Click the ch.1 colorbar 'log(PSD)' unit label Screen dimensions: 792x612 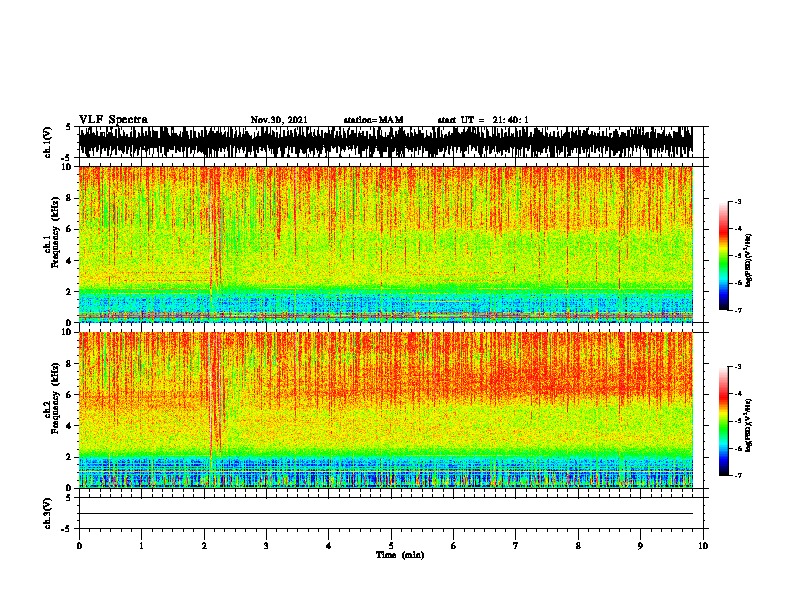pos(749,260)
